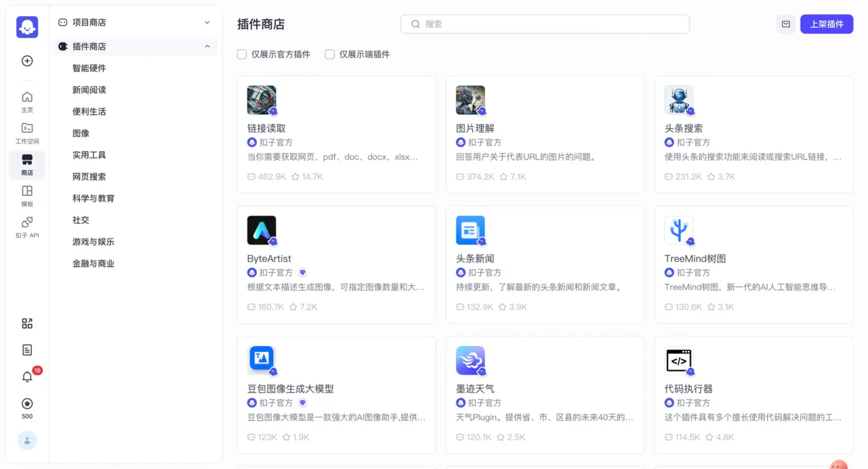Open the document icon in left sidebar
This screenshot has height=469, width=868.
(x=27, y=350)
